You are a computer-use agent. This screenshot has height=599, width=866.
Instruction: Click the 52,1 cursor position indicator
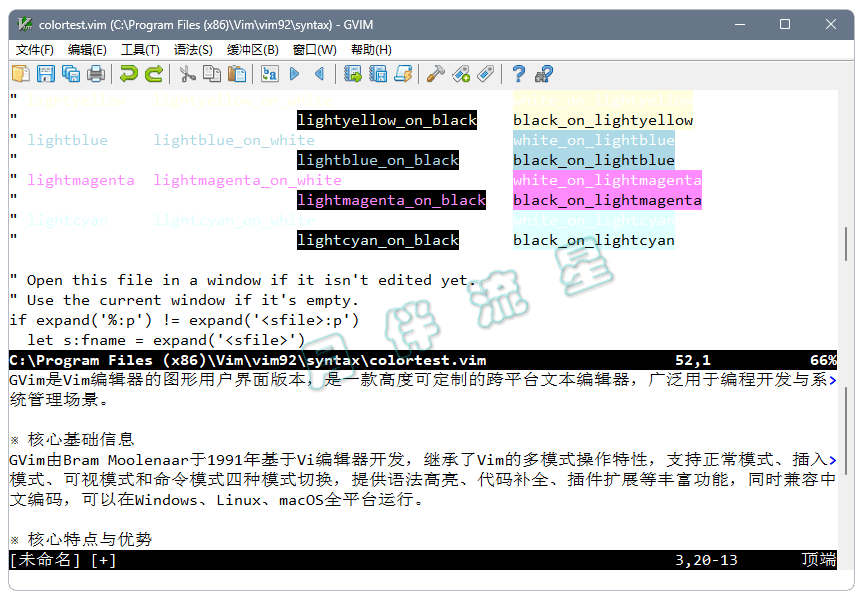693,360
